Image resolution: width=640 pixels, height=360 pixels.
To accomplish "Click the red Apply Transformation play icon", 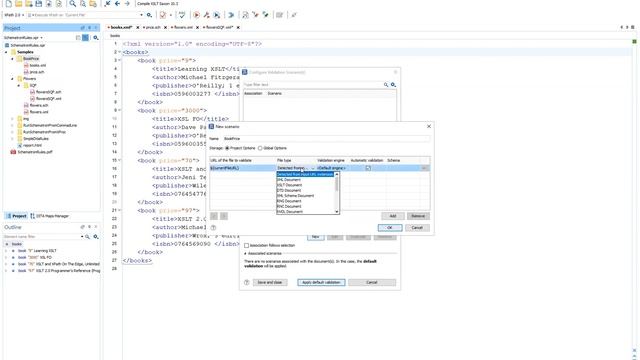I will click(196, 15).
